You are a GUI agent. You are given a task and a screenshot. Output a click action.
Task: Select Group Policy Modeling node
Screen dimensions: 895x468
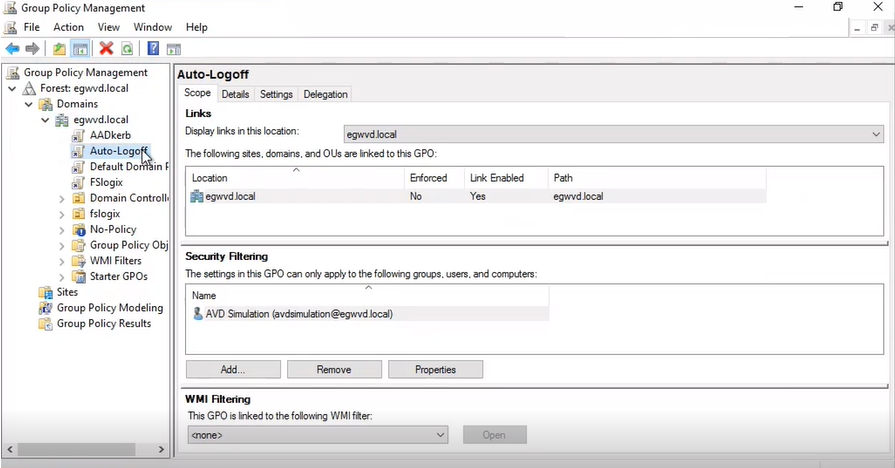coord(110,308)
